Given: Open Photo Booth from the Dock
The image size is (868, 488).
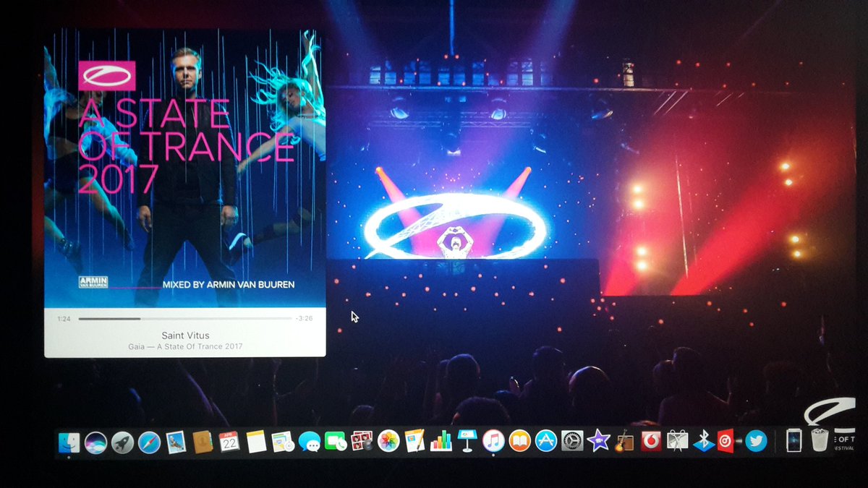Looking at the screenshot, I should click(x=362, y=442).
